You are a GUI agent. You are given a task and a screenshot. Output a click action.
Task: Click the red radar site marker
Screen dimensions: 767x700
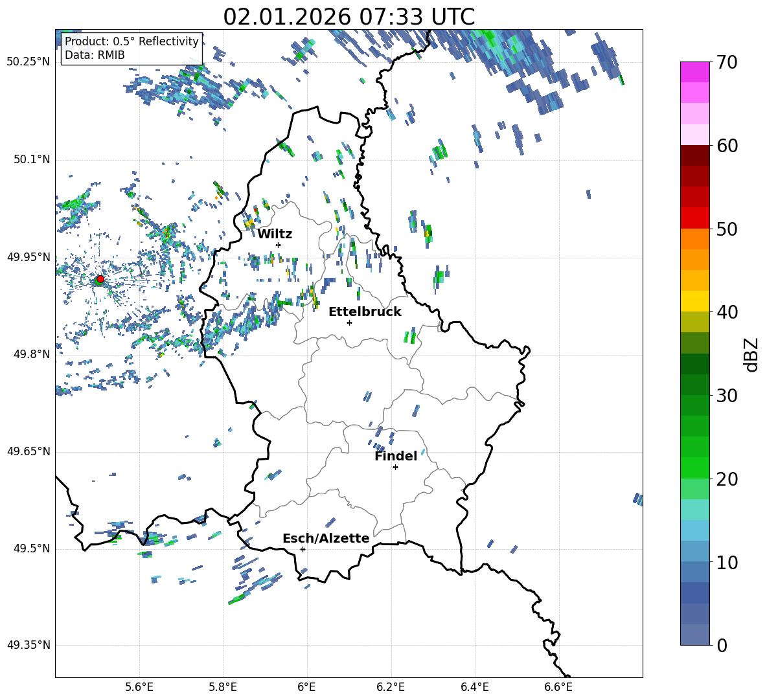[100, 279]
